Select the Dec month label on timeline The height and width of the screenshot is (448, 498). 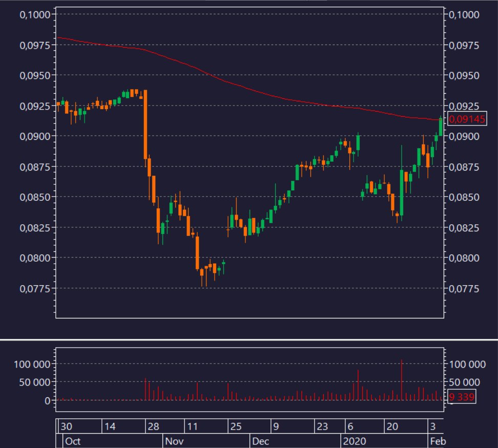(x=260, y=441)
